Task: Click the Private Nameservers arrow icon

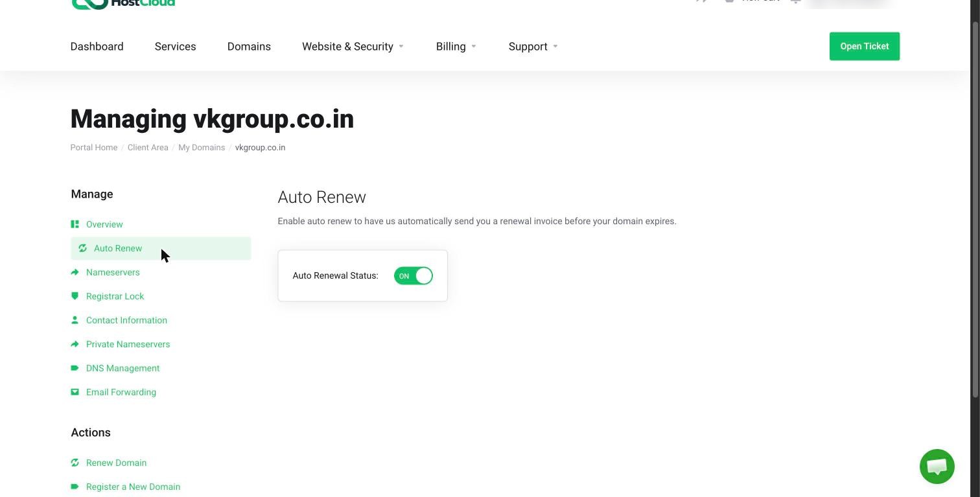Action: (75, 344)
